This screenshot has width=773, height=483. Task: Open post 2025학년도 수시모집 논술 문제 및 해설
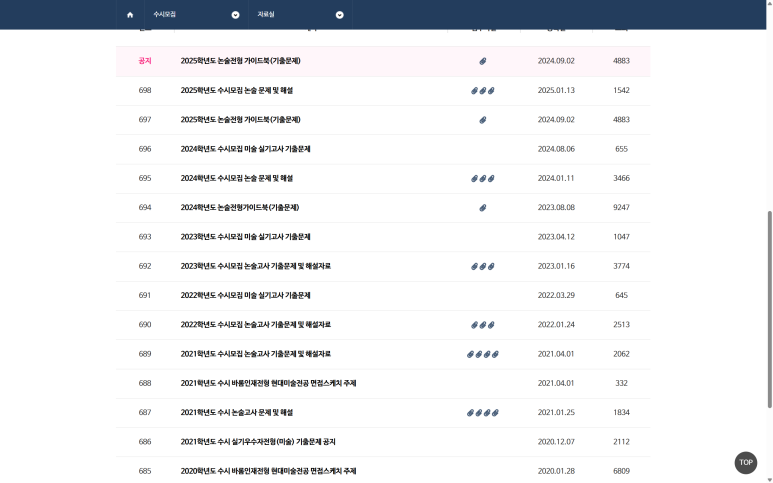237,90
